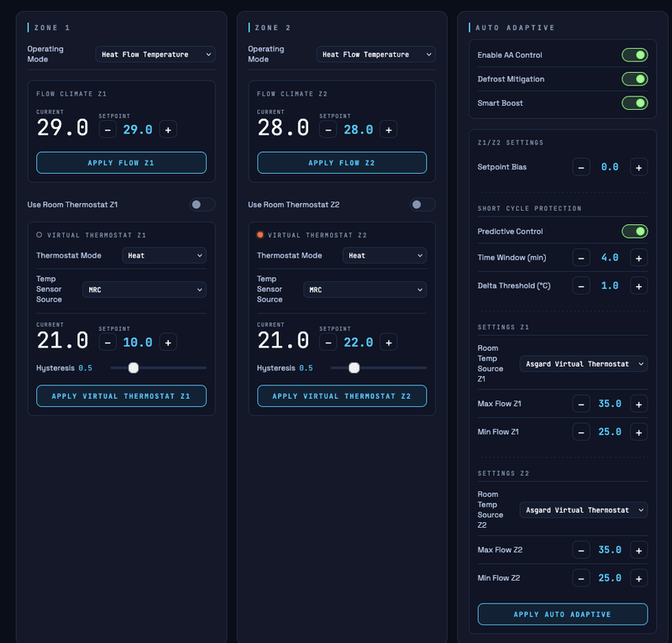Apply Virtual Thermostat Z2 settings
This screenshot has height=643, width=672.
coord(342,396)
